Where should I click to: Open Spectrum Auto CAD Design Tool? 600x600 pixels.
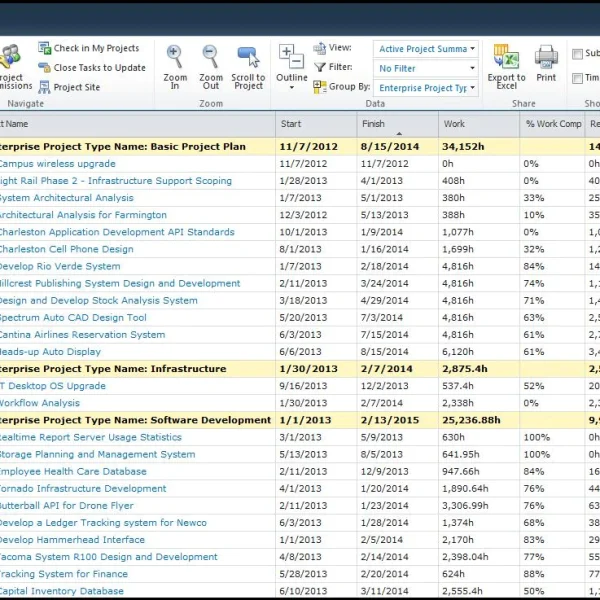73,318
